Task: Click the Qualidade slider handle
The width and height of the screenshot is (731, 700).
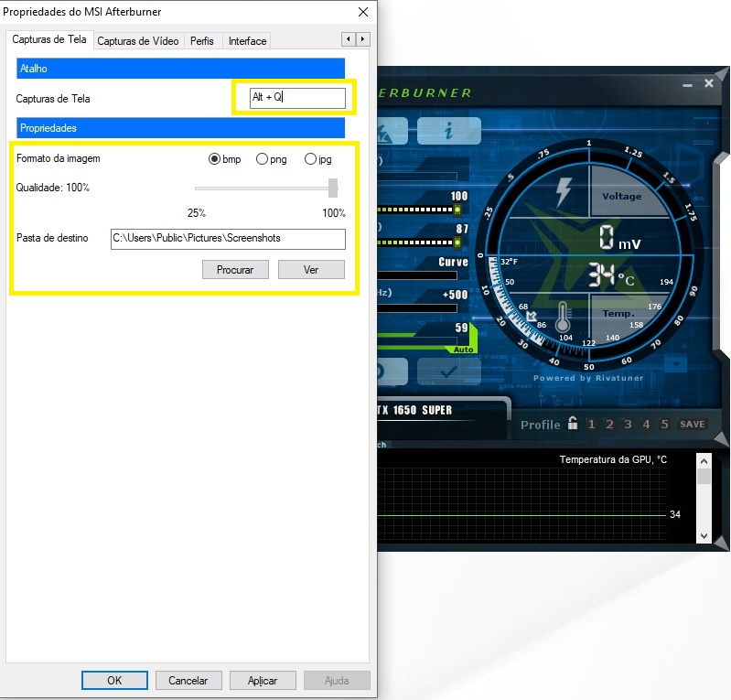Action: 333,188
